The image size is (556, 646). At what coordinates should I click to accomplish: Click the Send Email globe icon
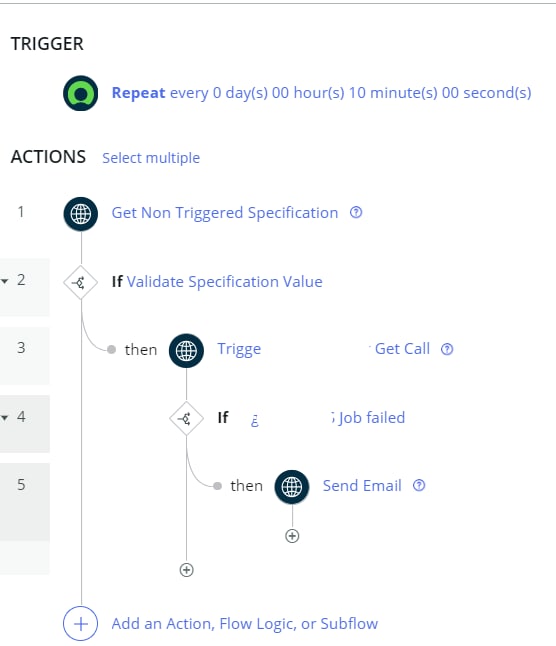click(292, 487)
